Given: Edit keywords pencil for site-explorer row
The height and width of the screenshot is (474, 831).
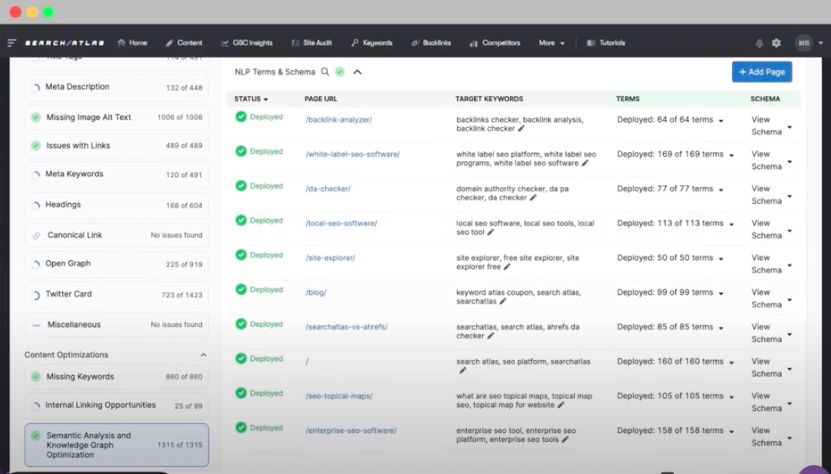Looking at the screenshot, I should (507, 267).
